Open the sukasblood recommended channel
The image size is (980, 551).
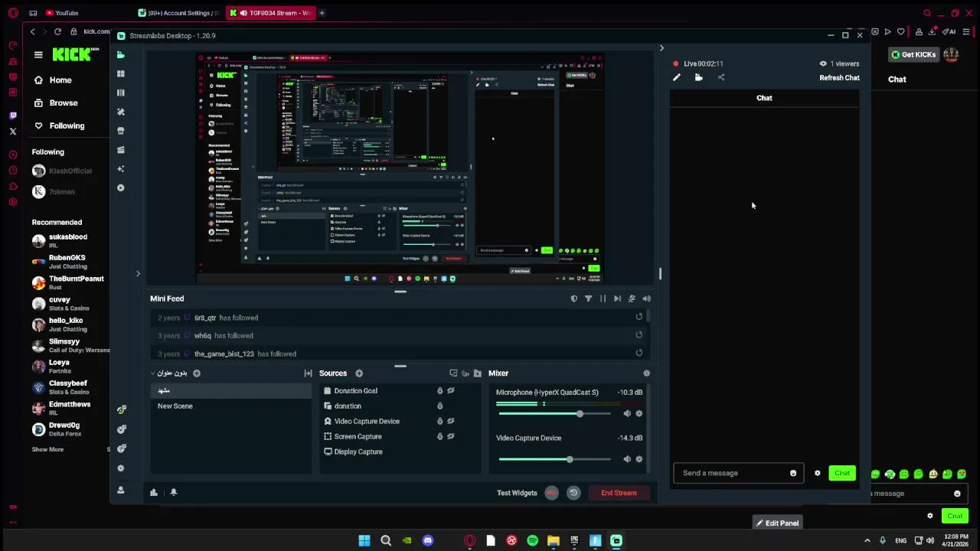pos(68,241)
